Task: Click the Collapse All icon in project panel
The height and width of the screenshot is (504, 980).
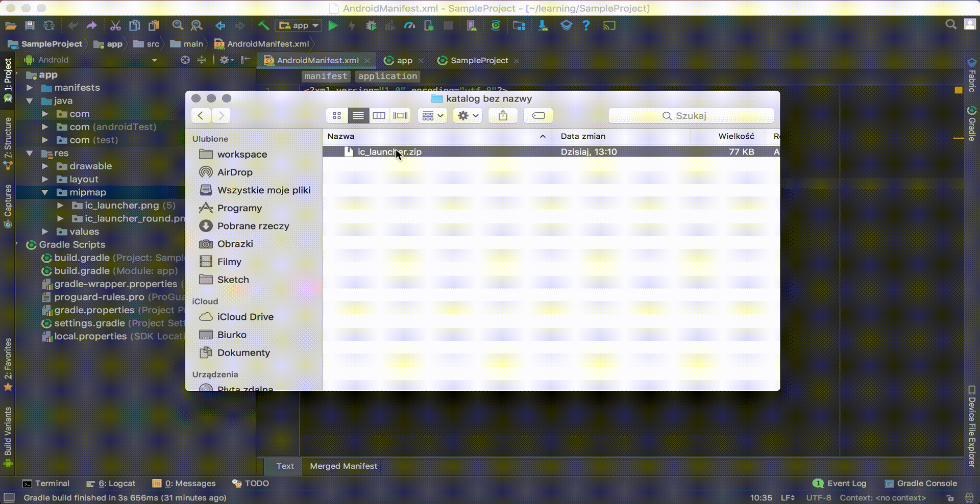Action: 202,60
